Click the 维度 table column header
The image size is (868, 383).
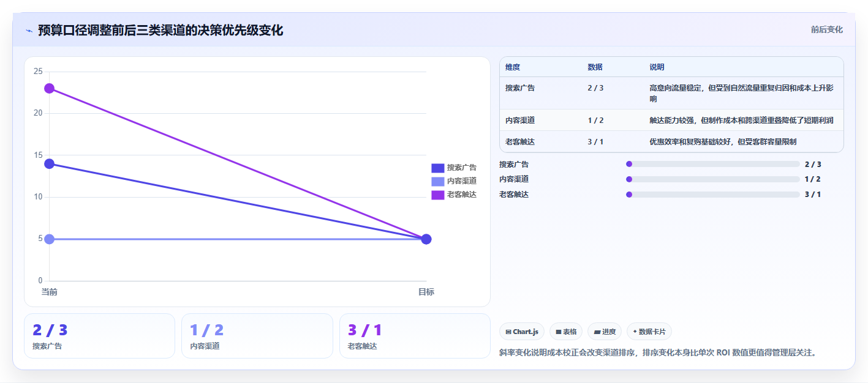(513, 67)
